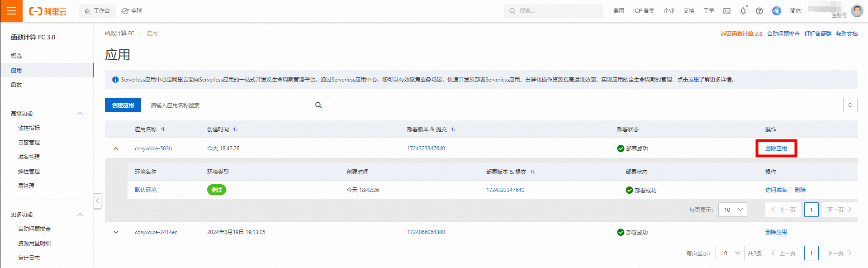Open ICP 备案 menu
Screen dimensions: 868x268
pyautogui.click(x=644, y=11)
